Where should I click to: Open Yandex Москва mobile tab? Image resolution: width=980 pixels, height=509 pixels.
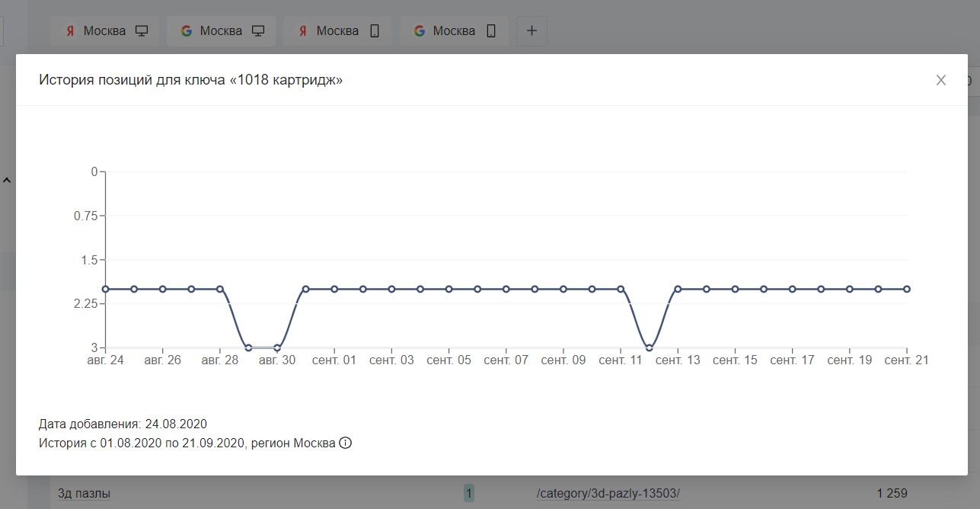click(x=339, y=31)
